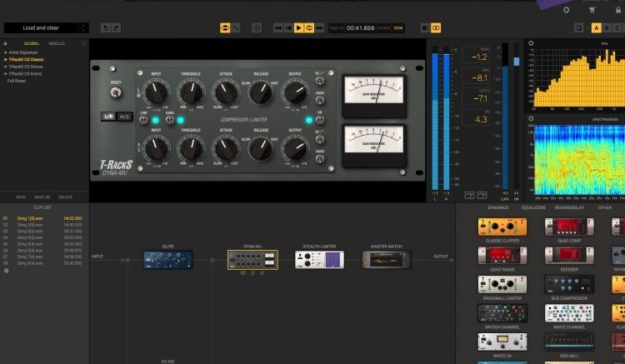
Task: Toggle the upper channel HARD switch
Action: point(320,100)
